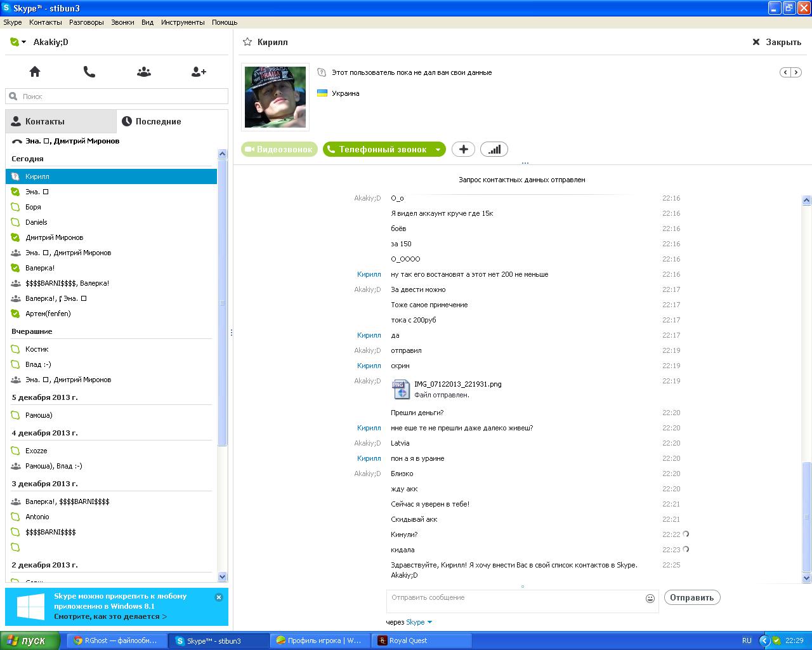Select contact Влад :-)
Image resolution: width=812 pixels, height=650 pixels.
[111, 364]
